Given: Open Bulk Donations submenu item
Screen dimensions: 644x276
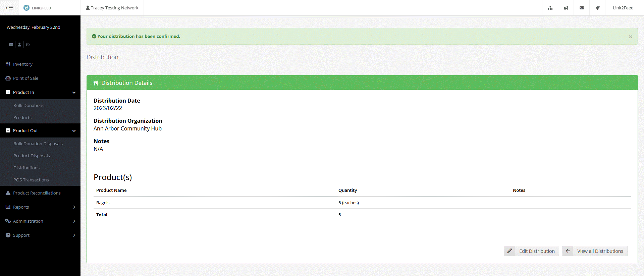Looking at the screenshot, I should 29,105.
